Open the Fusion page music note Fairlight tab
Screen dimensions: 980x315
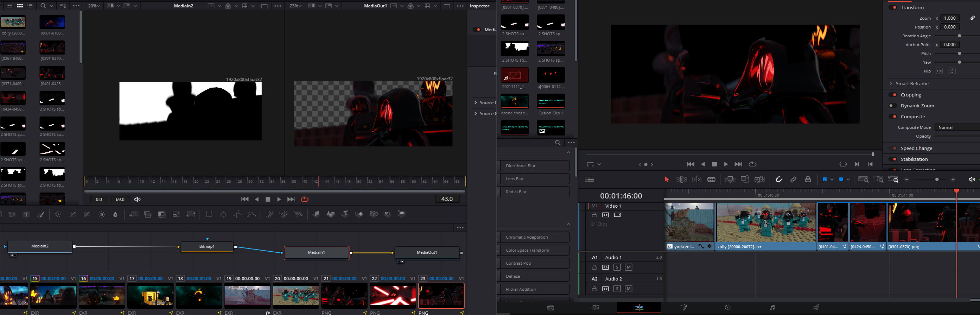click(772, 307)
